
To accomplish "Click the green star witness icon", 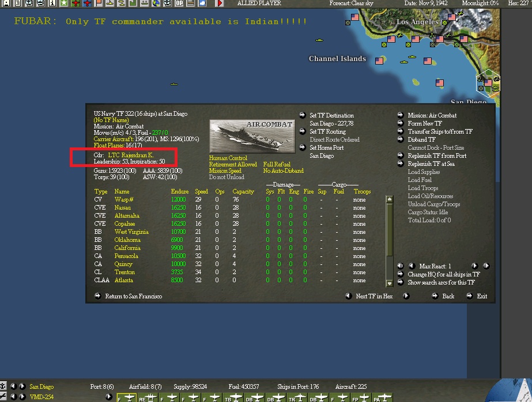I will (x=65, y=3).
